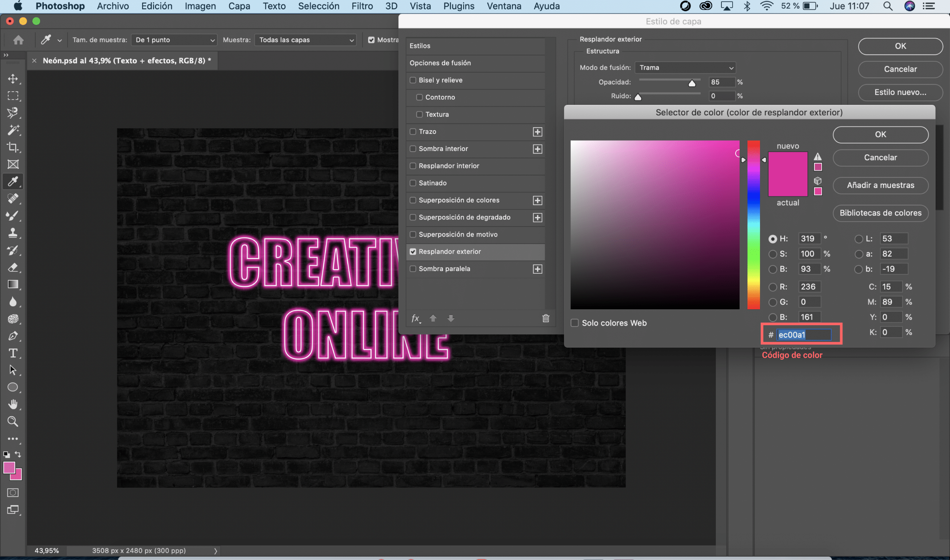
Task: Open Muestra Todas las capas dropdown
Action: [305, 40]
